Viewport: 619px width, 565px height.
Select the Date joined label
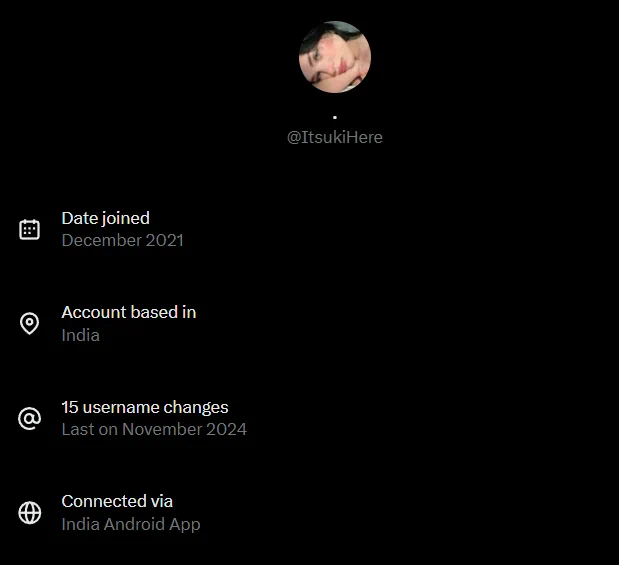105,218
